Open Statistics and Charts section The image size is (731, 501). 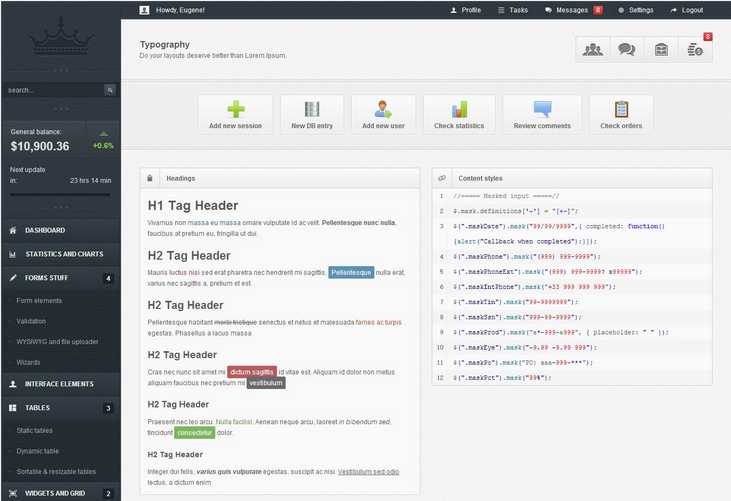click(61, 254)
